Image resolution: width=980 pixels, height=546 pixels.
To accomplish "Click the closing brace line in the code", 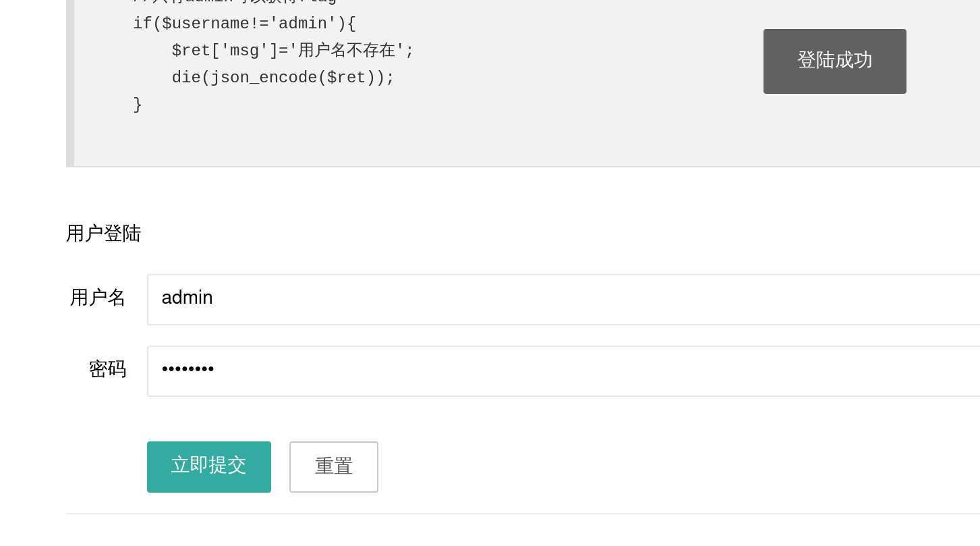I will tap(138, 105).
